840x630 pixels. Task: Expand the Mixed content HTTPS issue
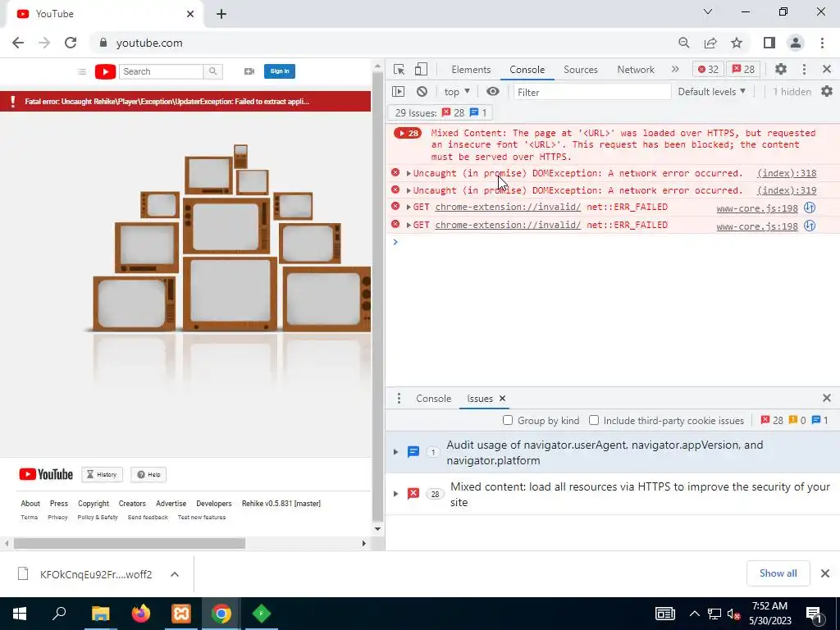tap(395, 494)
